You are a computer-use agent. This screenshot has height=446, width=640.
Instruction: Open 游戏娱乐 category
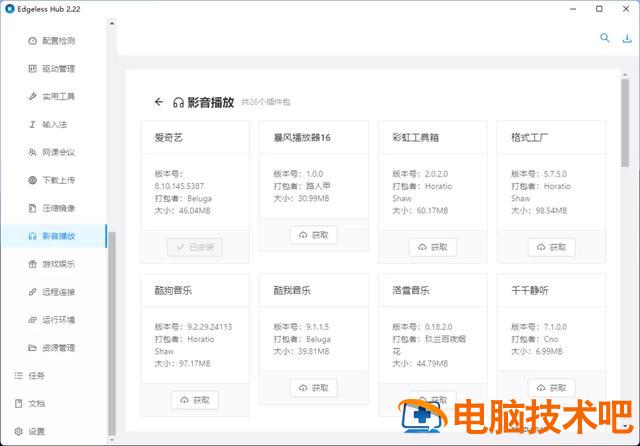click(53, 264)
